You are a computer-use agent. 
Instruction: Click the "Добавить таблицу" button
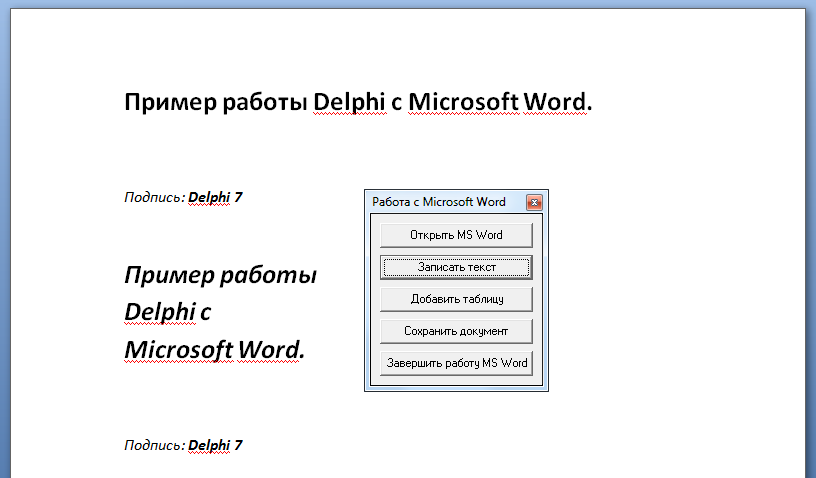(x=456, y=299)
